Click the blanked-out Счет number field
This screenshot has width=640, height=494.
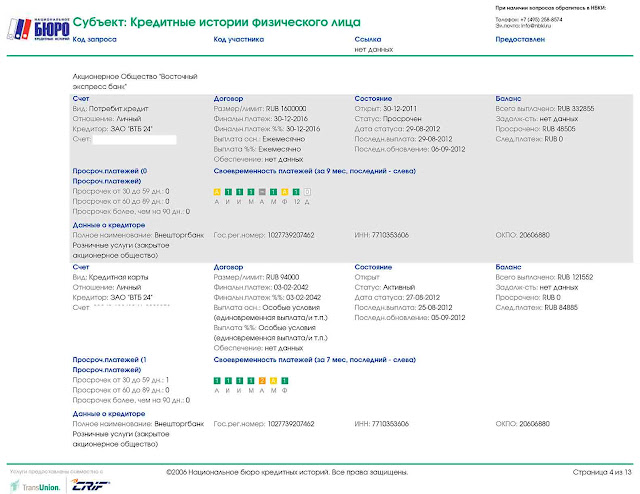point(135,140)
